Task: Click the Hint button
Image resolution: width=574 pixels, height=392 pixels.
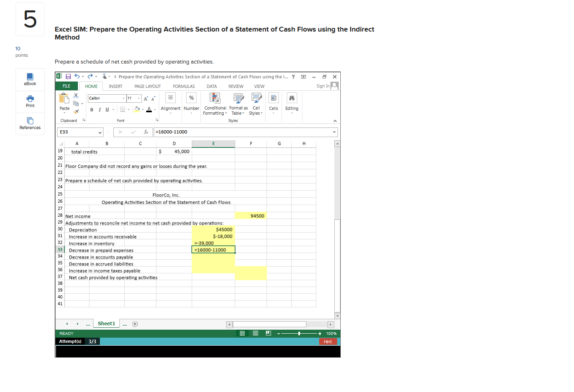Action: tap(328, 342)
